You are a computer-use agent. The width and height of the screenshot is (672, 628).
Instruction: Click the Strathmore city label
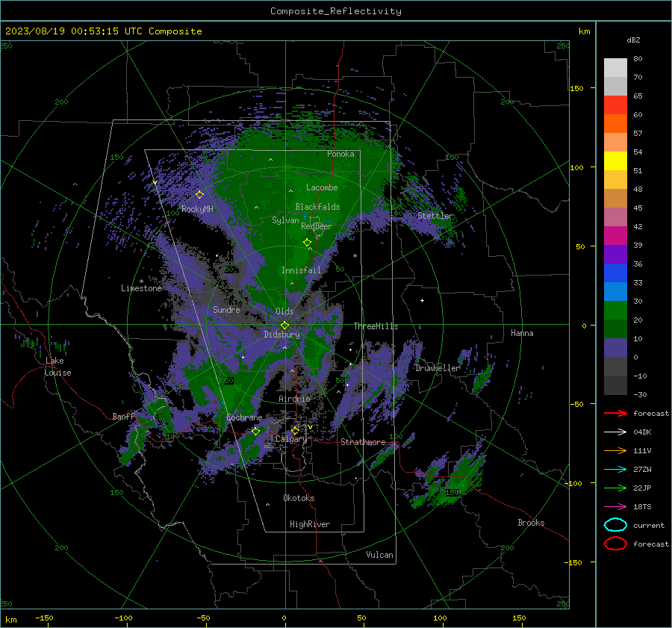click(363, 442)
